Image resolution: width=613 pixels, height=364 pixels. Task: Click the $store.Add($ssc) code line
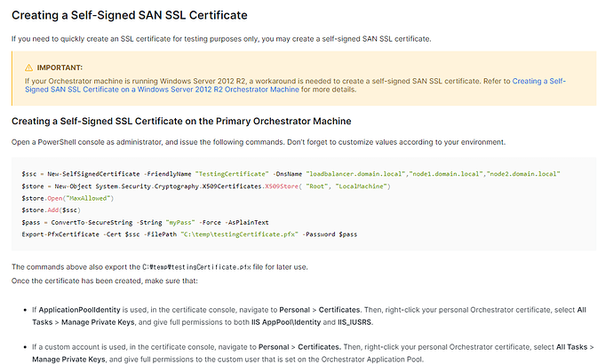(52, 210)
